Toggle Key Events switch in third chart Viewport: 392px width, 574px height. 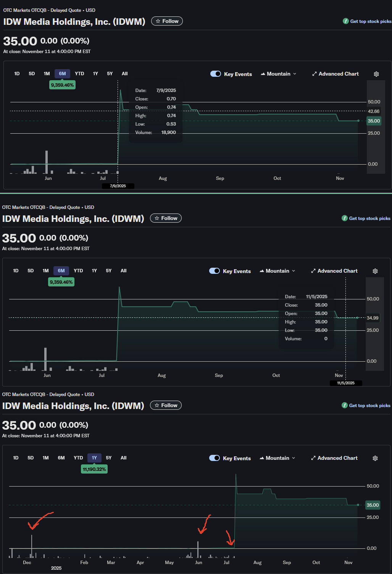click(x=215, y=458)
